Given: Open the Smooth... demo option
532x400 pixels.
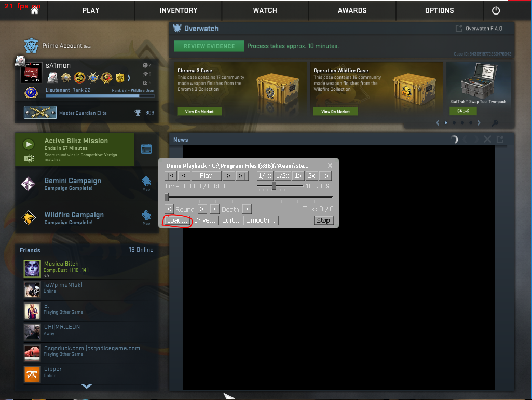Looking at the screenshot, I should point(261,220).
